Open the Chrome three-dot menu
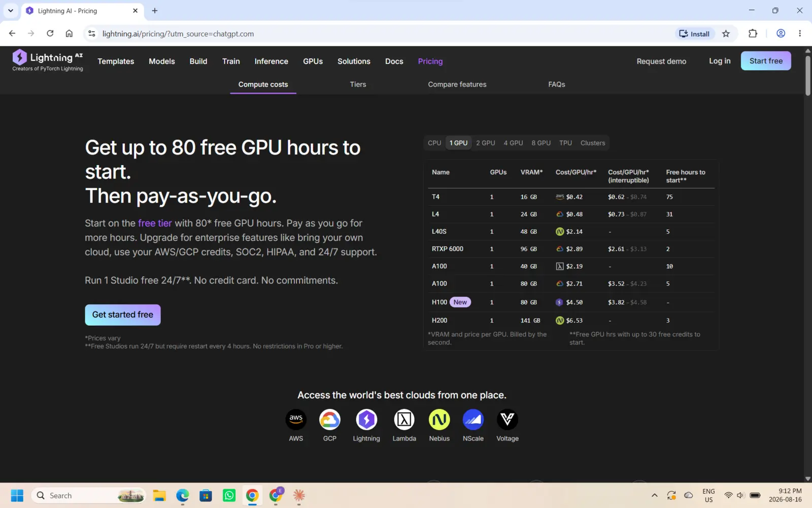 pyautogui.click(x=800, y=34)
